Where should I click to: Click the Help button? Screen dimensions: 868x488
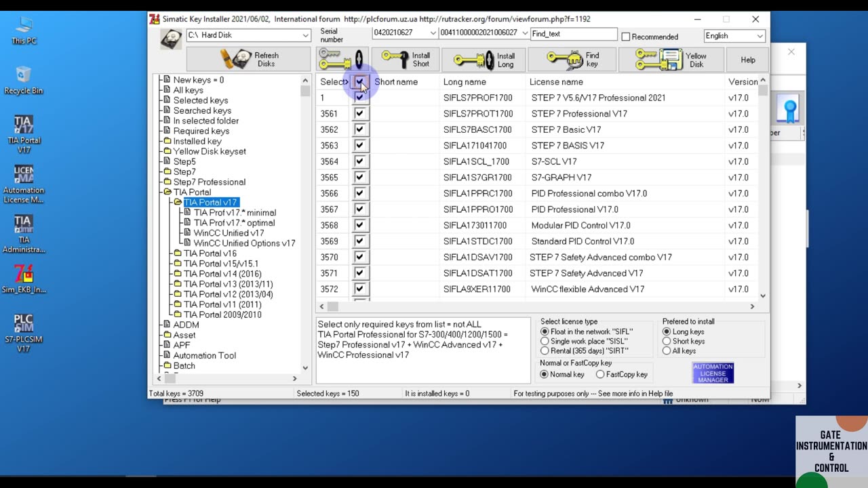(748, 60)
